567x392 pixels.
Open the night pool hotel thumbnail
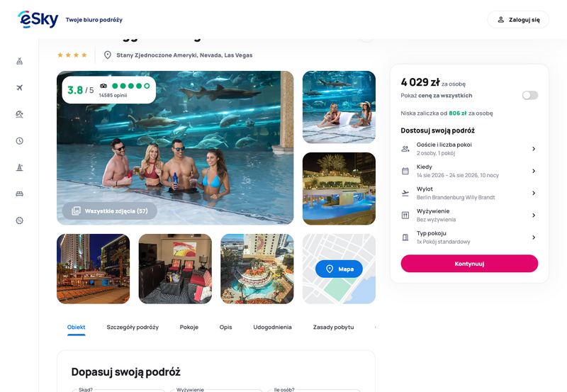pyautogui.click(x=339, y=189)
